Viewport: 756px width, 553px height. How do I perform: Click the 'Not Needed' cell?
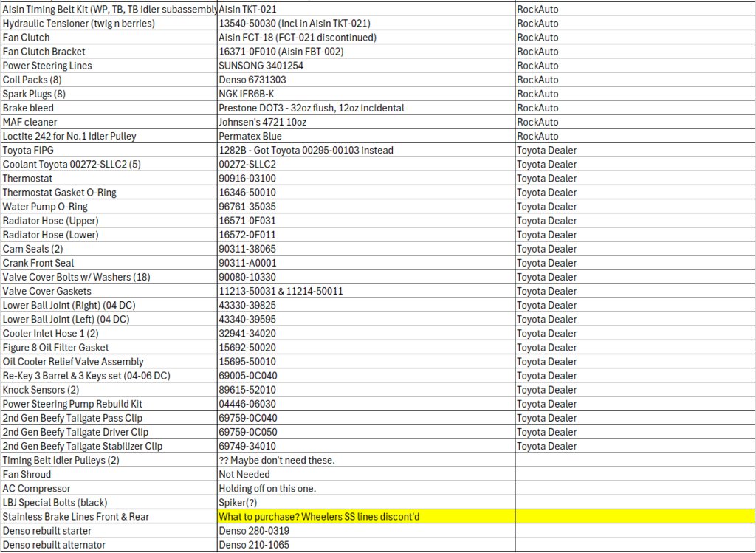click(366, 473)
